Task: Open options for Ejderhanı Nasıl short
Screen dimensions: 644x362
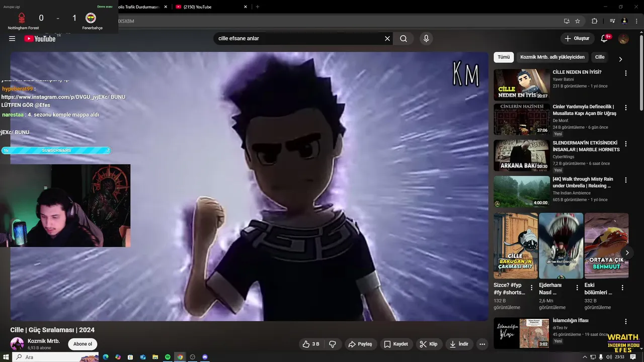Action: 577,288
